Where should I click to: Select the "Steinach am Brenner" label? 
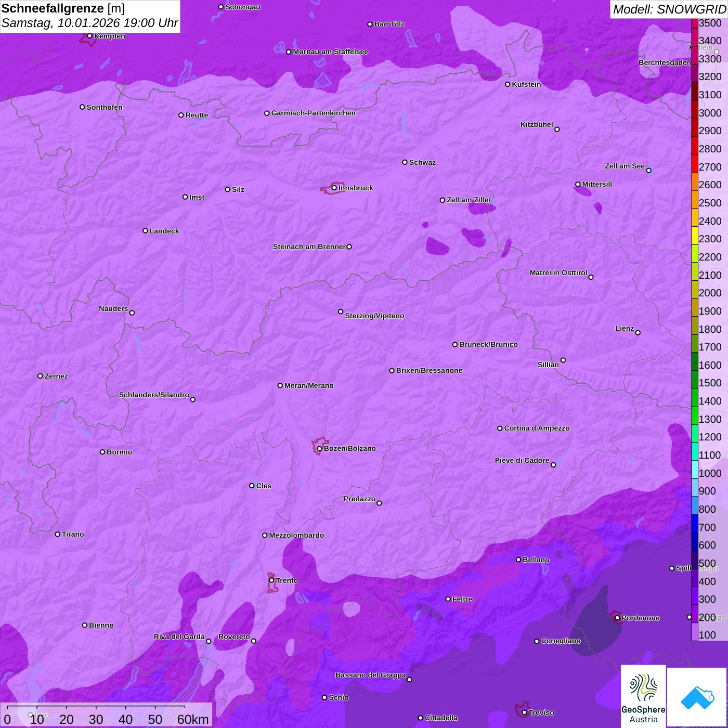[309, 246]
